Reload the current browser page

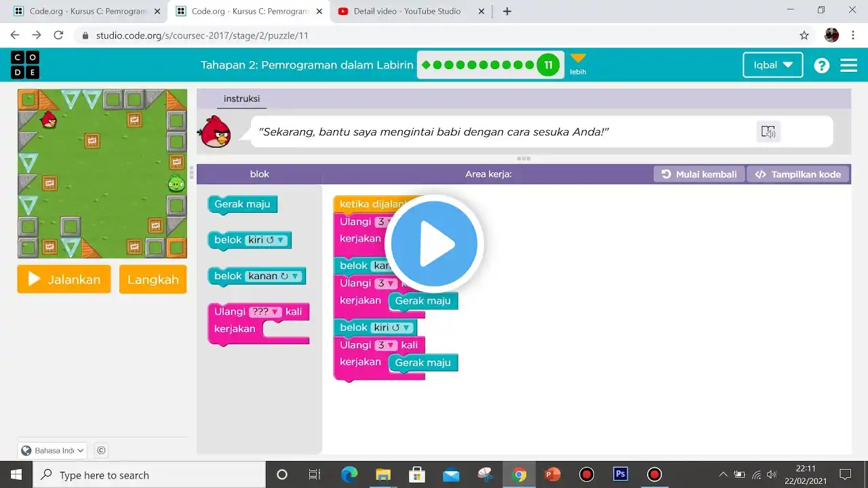[58, 35]
